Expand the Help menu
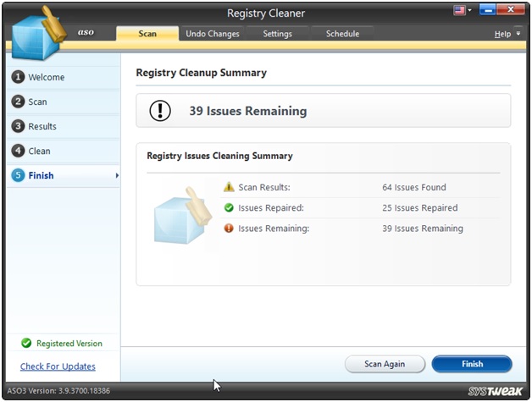Screen dimensions: 532x402 point(507,34)
